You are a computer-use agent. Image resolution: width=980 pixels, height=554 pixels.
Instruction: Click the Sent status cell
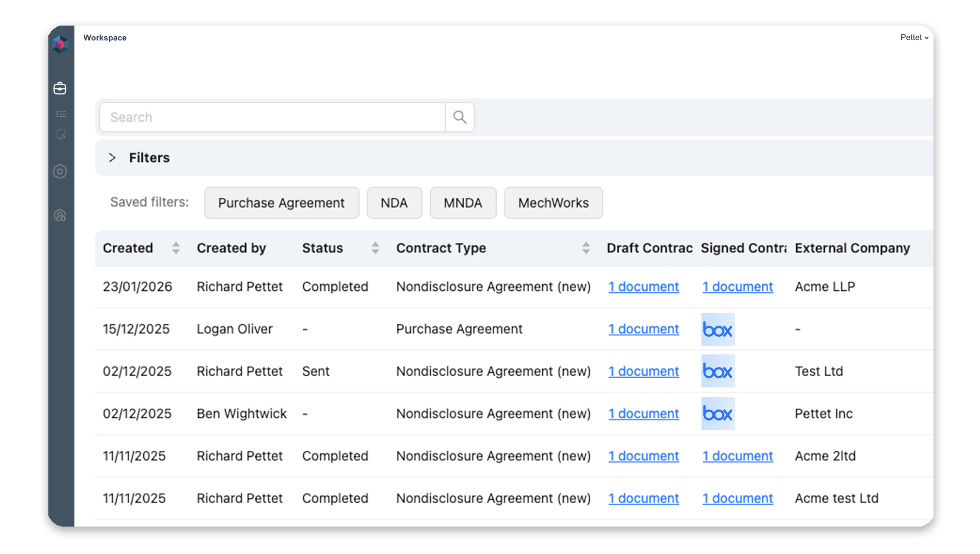point(316,371)
